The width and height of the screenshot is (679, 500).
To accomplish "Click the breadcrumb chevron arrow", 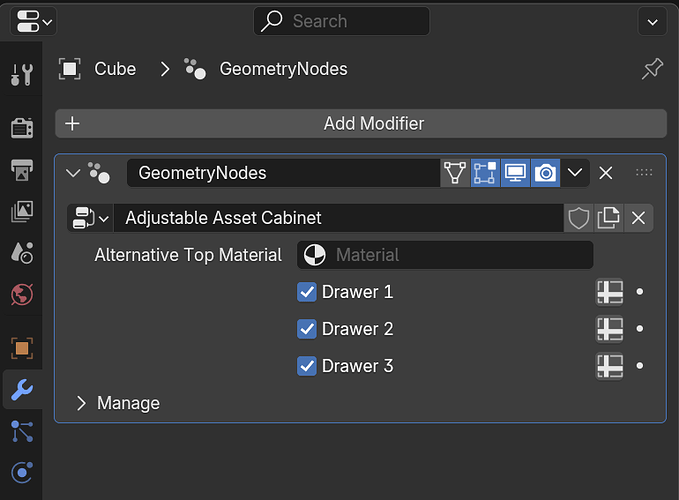I will click(x=165, y=69).
